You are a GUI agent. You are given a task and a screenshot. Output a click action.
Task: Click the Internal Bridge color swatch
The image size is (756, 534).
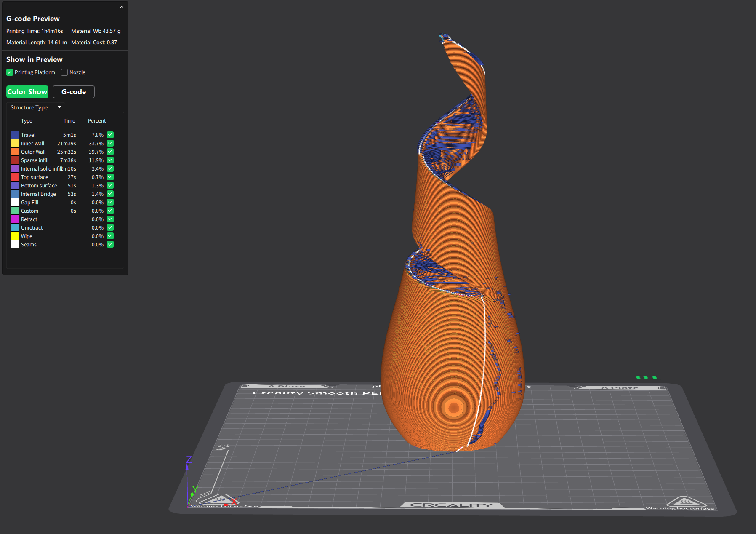(x=15, y=194)
